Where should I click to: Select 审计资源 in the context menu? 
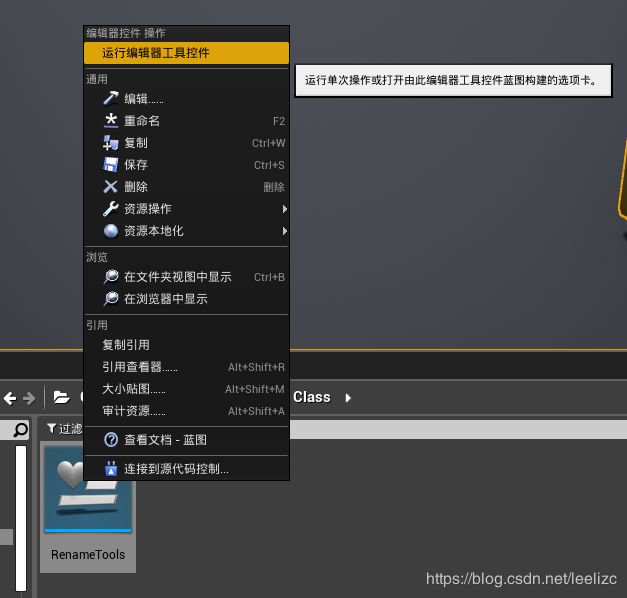186,411
